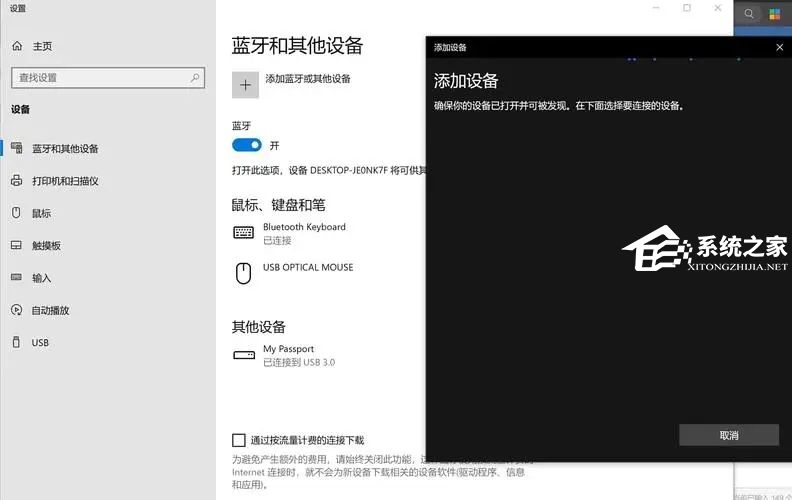The height and width of the screenshot is (500, 792).
Task: Open 打印机和扫描仪 settings
Action: (65, 181)
